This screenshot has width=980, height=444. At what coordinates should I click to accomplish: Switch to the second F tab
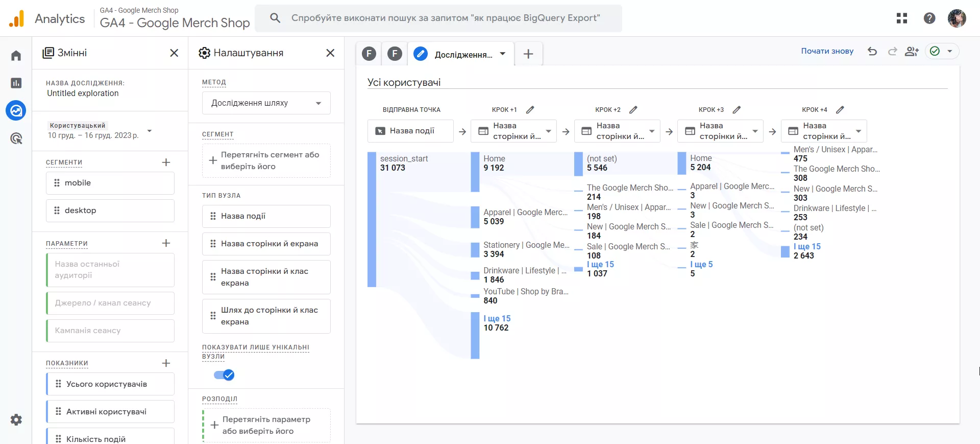395,54
